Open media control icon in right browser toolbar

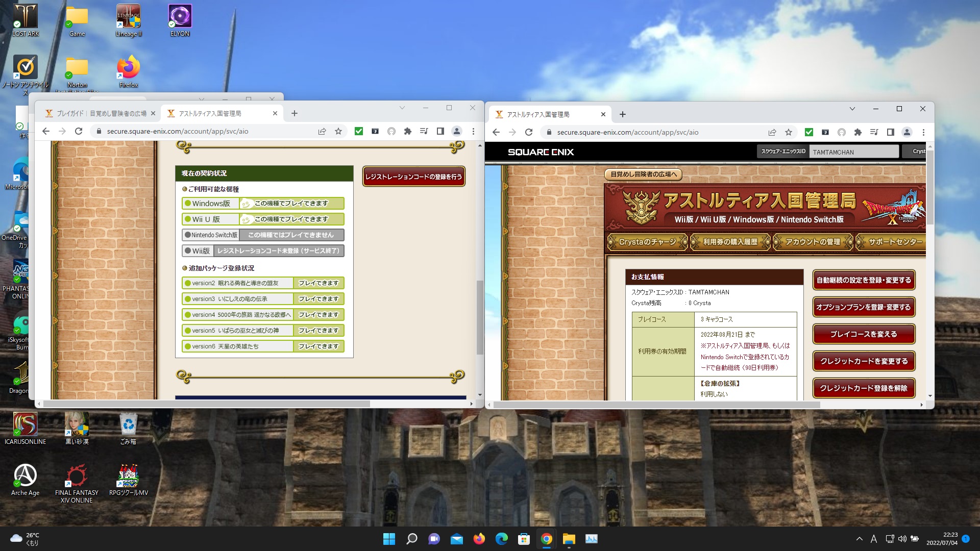pyautogui.click(x=874, y=132)
